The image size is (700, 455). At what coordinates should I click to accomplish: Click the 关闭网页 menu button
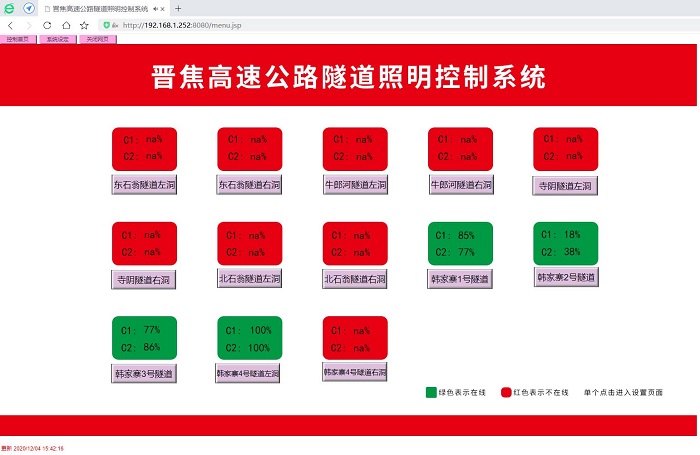97,40
